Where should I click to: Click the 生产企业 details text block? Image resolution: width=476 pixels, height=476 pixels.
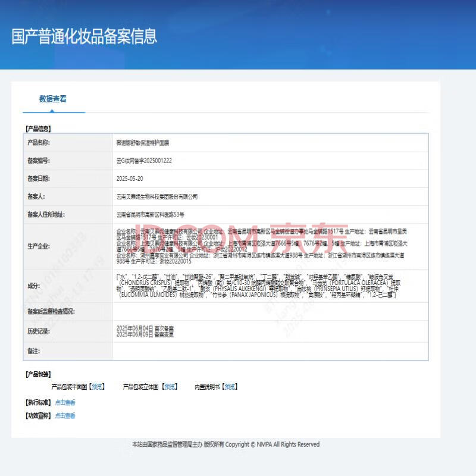click(261, 245)
